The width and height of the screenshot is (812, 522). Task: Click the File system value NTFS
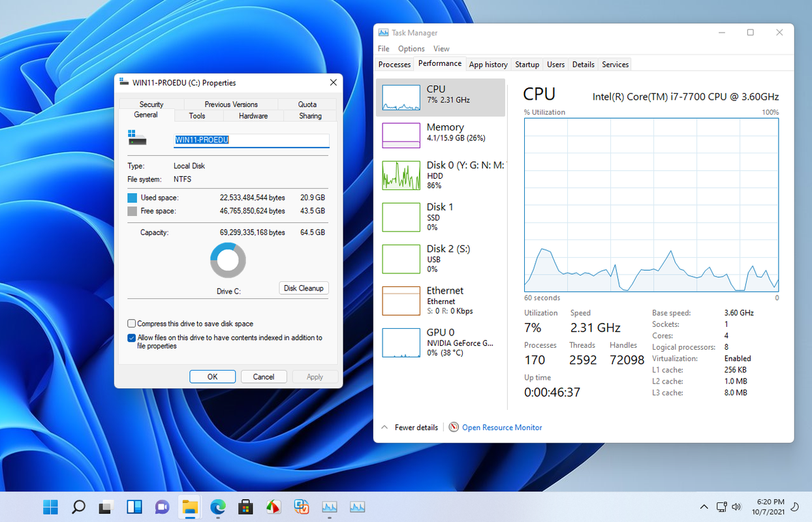tap(183, 179)
